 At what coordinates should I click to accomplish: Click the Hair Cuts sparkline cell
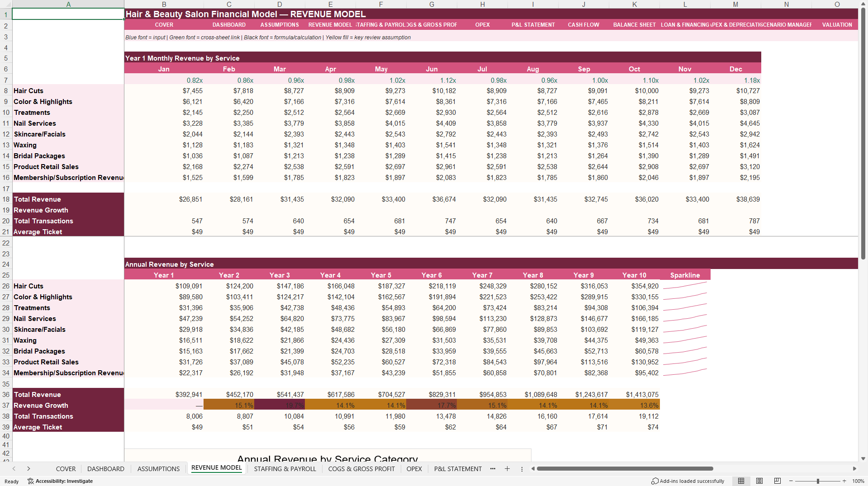[685, 286]
